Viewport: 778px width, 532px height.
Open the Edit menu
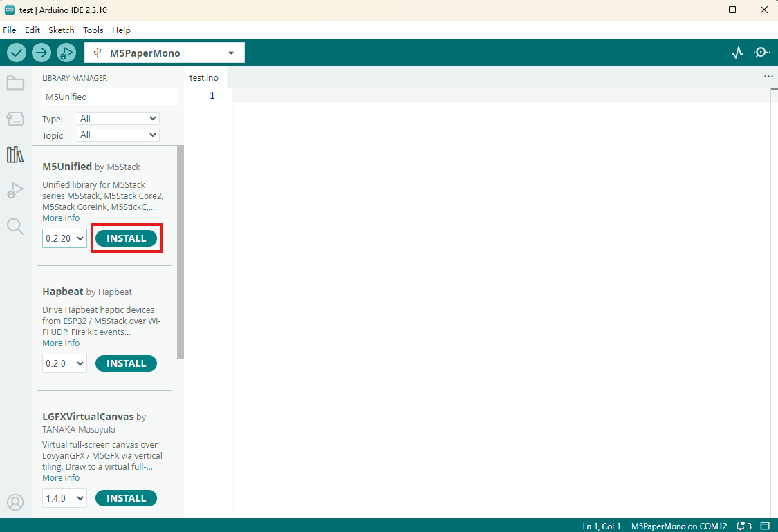pyautogui.click(x=33, y=30)
